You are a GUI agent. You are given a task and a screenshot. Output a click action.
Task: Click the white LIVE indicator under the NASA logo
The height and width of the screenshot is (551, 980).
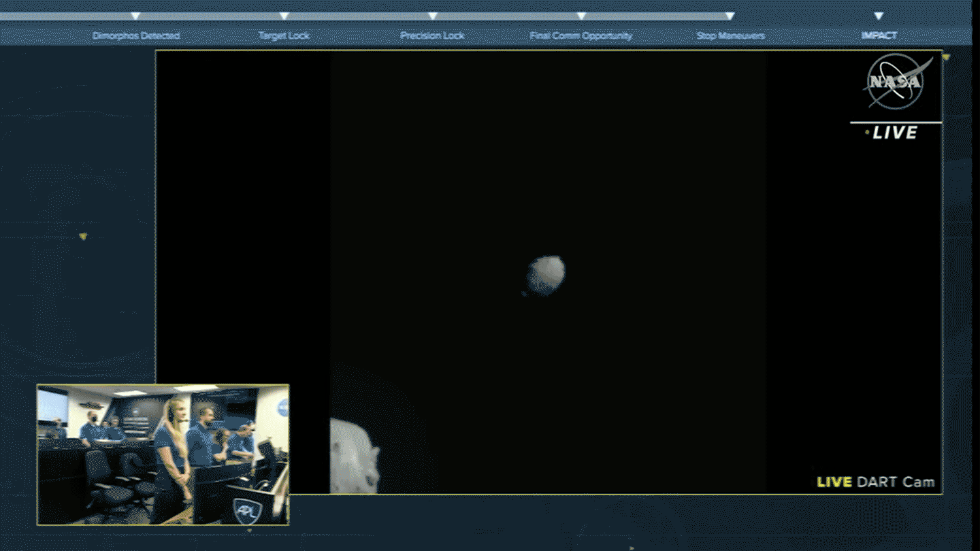pos(894,133)
